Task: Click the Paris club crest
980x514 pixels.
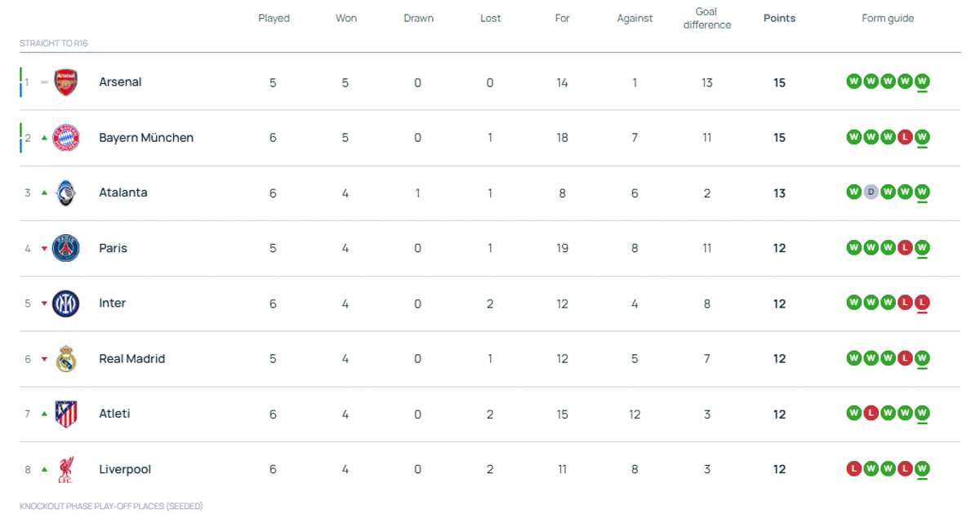Action: 65,248
